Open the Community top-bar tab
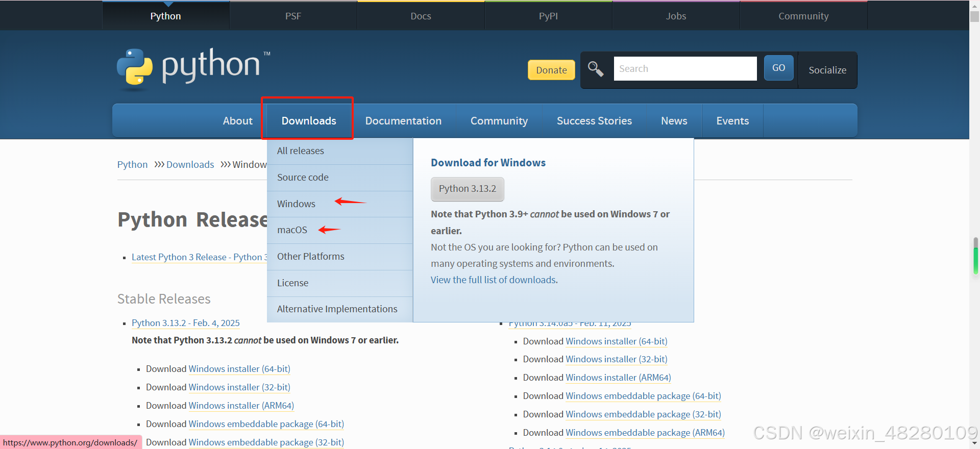Screen dimensions: 980x449 pyautogui.click(x=803, y=16)
